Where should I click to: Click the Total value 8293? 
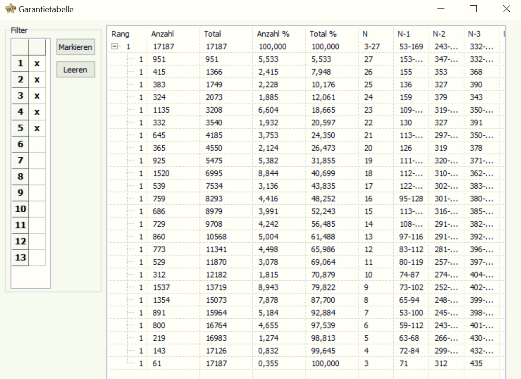214,199
